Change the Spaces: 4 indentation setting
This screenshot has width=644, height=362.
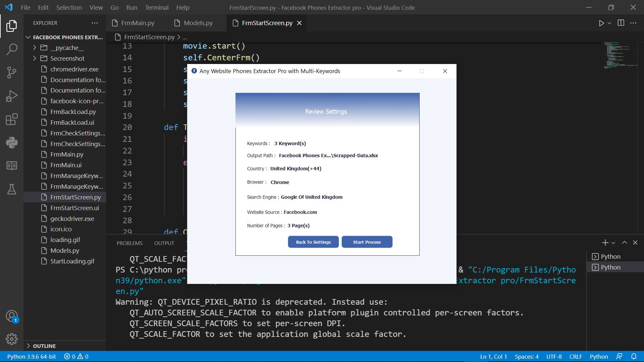click(527, 357)
